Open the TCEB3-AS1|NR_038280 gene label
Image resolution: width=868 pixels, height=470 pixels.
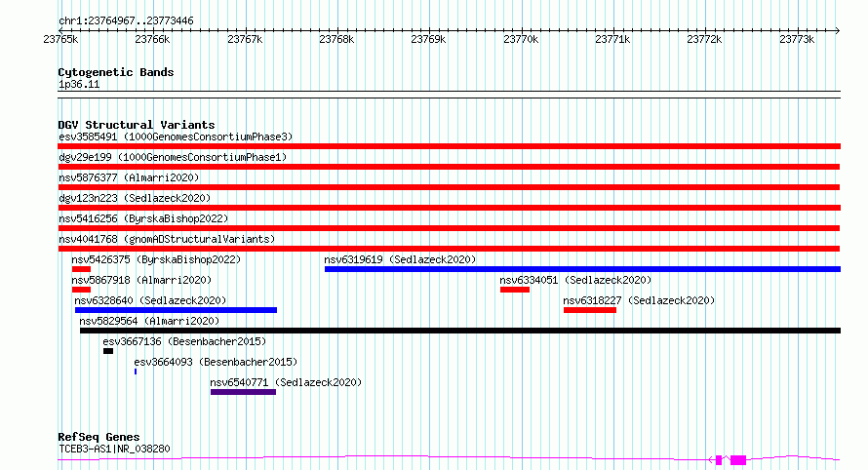(x=114, y=449)
